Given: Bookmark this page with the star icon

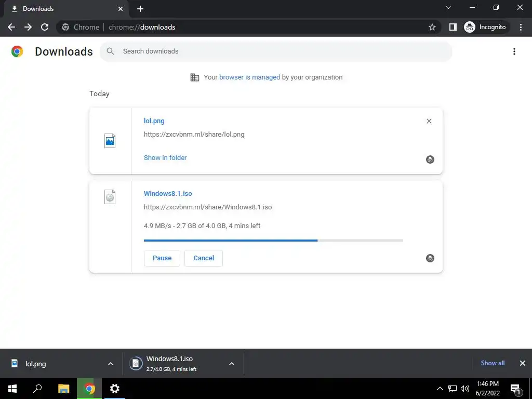Looking at the screenshot, I should pyautogui.click(x=432, y=27).
